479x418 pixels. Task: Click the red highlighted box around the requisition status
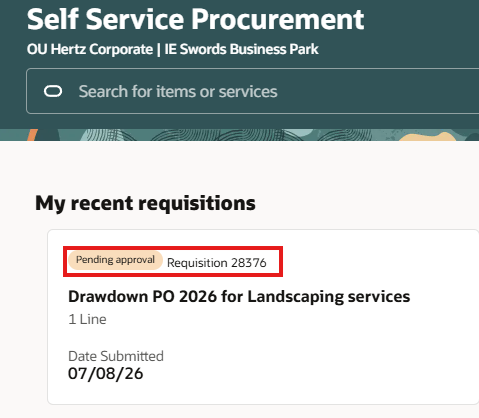[x=173, y=261]
